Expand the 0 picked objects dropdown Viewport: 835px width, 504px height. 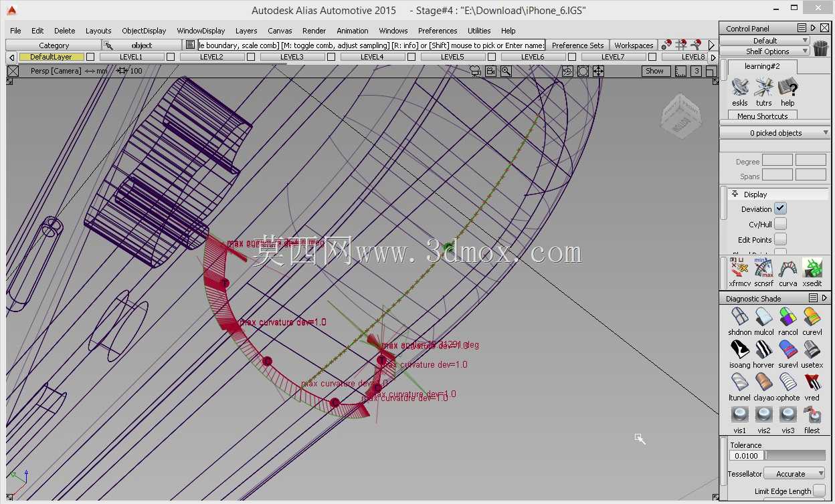(x=775, y=133)
